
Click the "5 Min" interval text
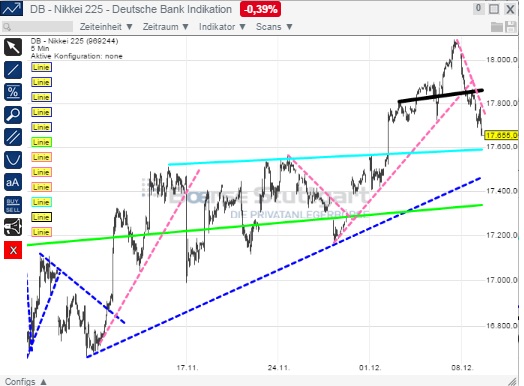click(x=40, y=48)
